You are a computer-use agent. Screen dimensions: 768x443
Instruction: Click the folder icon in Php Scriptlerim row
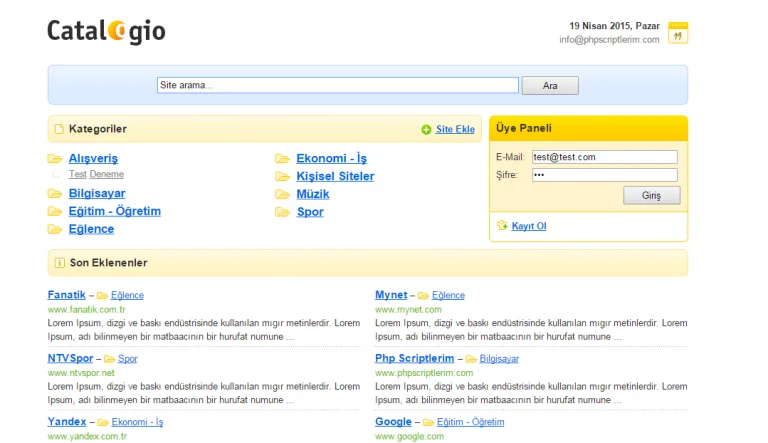(471, 359)
